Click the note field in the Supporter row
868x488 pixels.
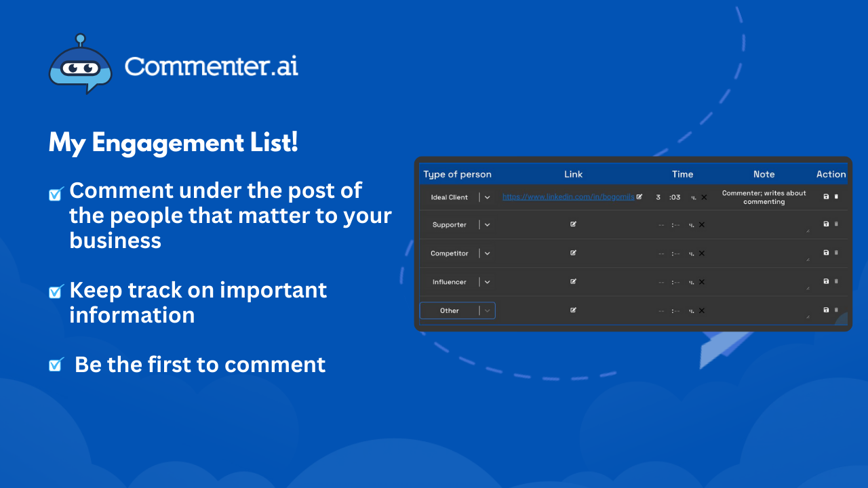point(764,224)
